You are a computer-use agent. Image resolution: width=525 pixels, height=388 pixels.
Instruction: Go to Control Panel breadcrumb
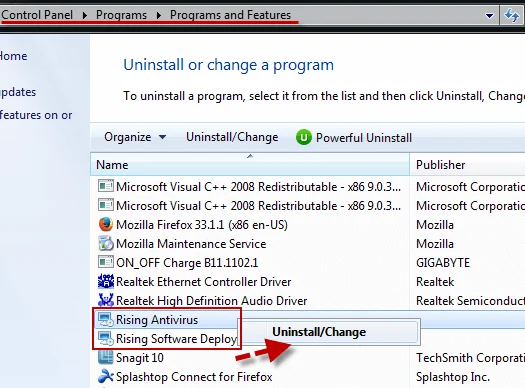pos(36,15)
